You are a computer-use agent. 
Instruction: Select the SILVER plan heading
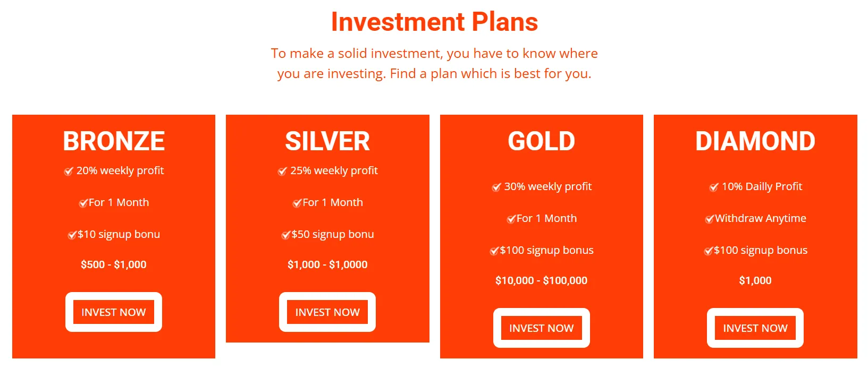pyautogui.click(x=327, y=141)
